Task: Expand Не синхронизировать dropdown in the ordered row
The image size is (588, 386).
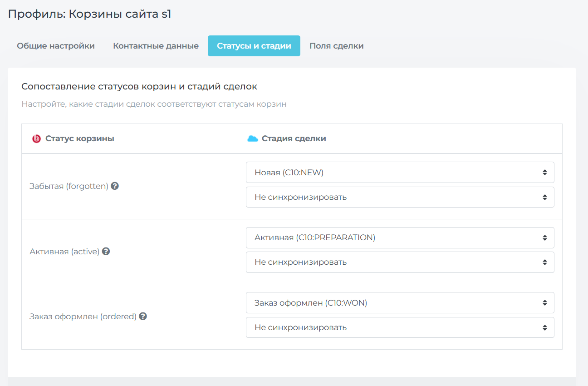Action: click(x=400, y=327)
